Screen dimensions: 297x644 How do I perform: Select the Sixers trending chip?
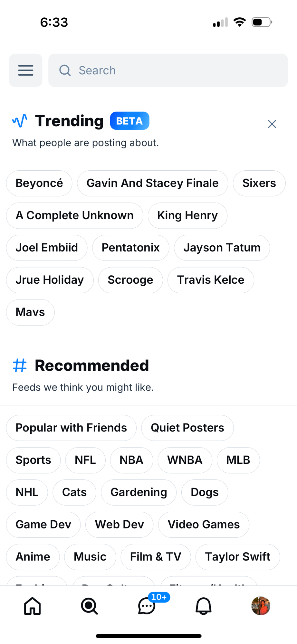tap(259, 183)
